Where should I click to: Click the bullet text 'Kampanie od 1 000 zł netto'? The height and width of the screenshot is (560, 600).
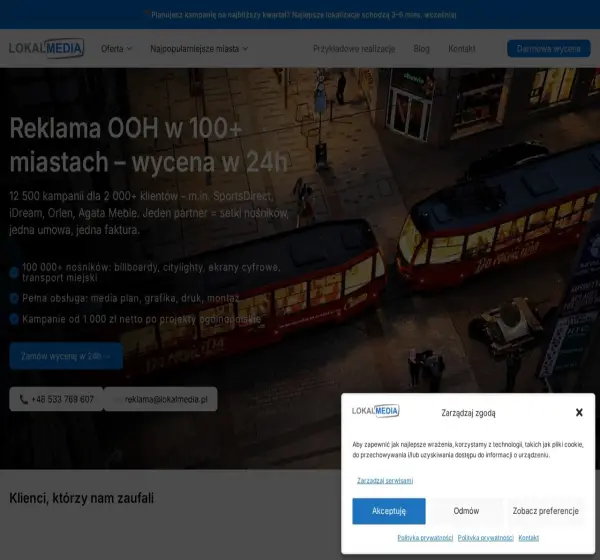[x=142, y=319]
